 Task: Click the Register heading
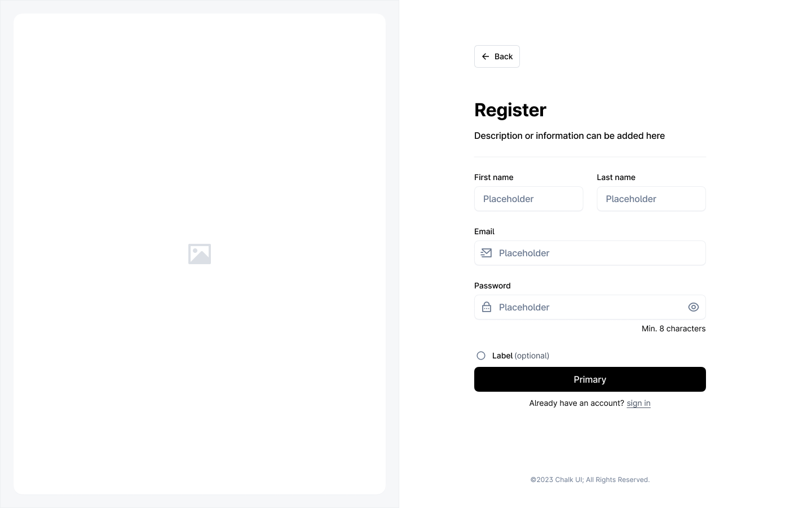[x=510, y=110]
